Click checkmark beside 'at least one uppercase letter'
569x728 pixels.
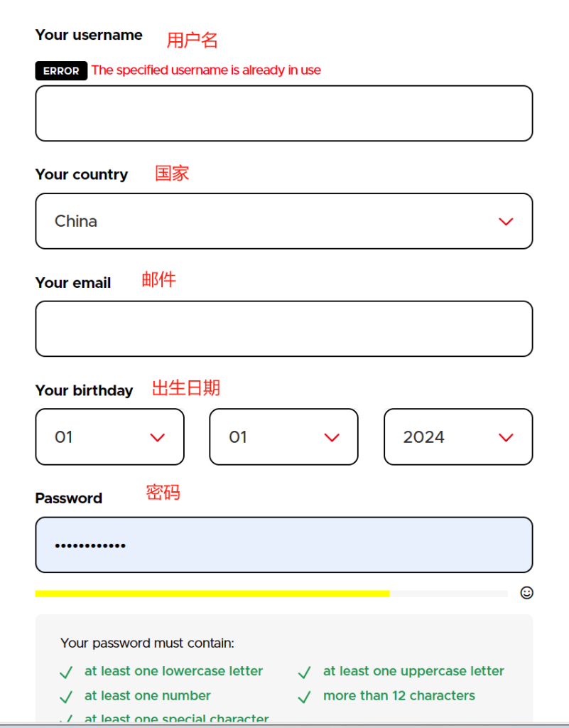(305, 673)
